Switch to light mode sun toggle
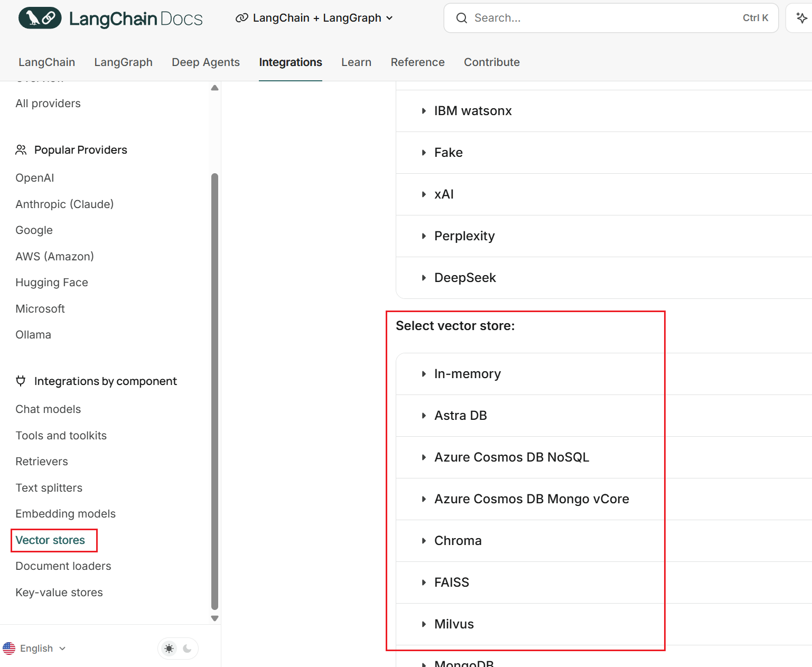 169,649
